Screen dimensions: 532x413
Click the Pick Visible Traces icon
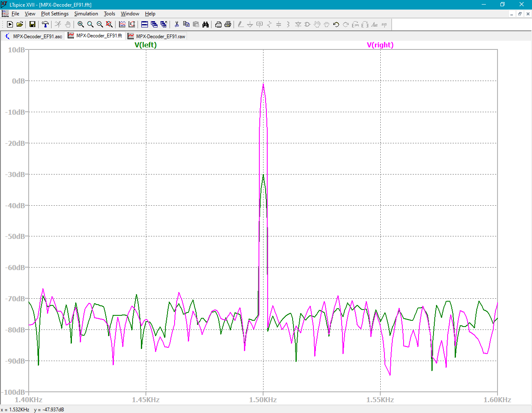122,25
